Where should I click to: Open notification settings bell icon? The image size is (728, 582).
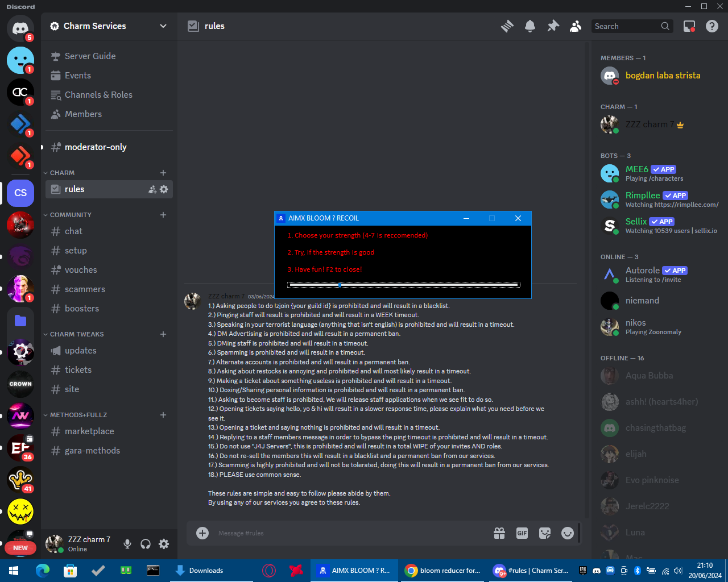tap(530, 26)
